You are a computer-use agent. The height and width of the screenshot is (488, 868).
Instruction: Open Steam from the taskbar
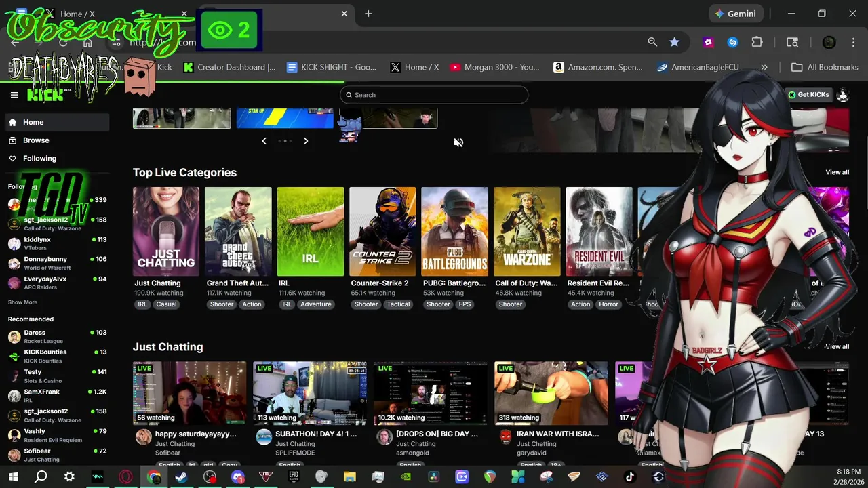(181, 476)
